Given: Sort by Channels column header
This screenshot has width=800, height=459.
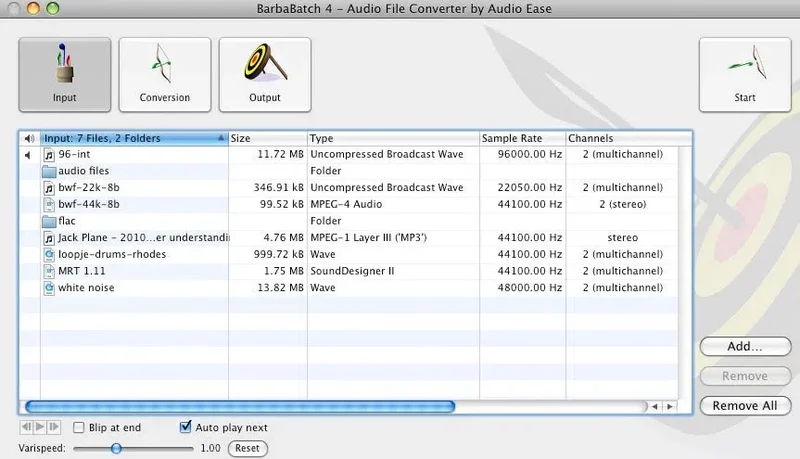Looking at the screenshot, I should click(x=629, y=138).
